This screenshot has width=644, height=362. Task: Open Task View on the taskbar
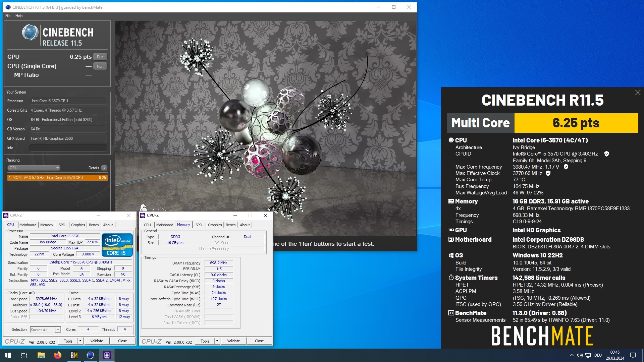pos(24,355)
